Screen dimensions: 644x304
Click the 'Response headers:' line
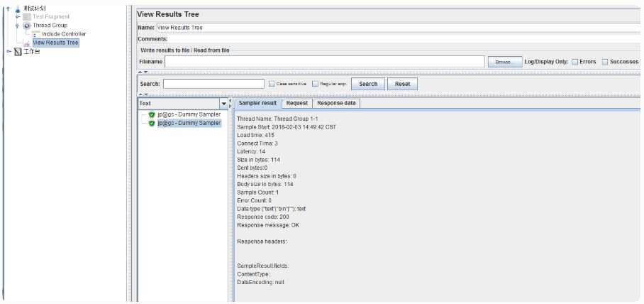(262, 241)
